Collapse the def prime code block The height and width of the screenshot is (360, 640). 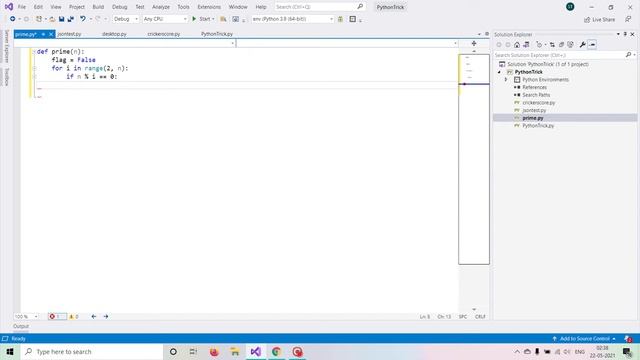[34, 52]
